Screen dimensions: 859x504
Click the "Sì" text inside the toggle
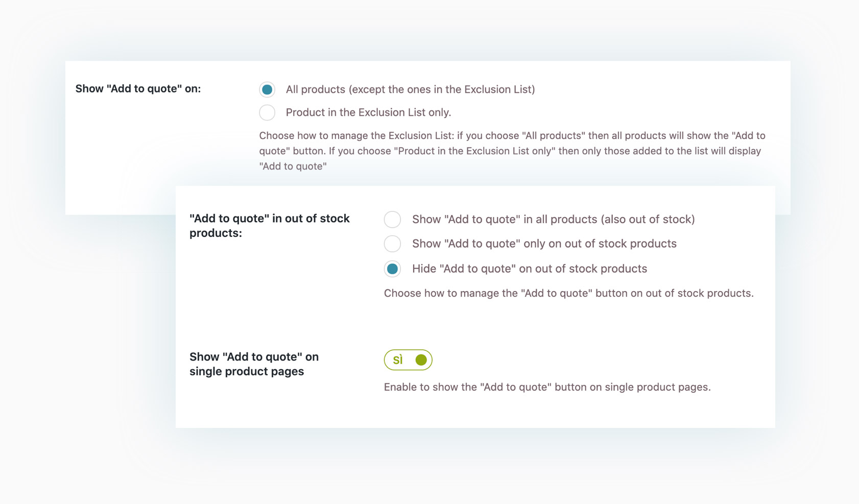[x=398, y=360]
